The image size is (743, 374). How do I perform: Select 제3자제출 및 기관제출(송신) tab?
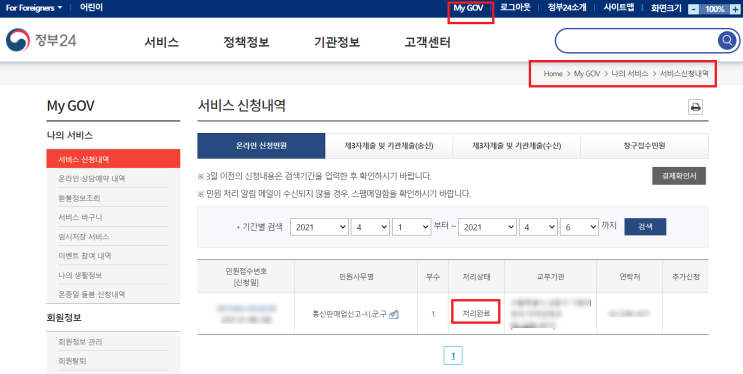389,146
